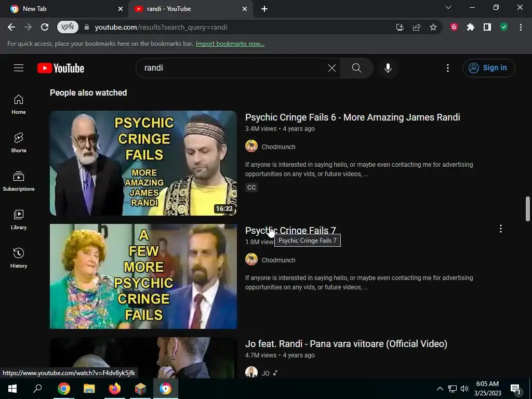Start voice search with microphone icon
The image size is (532, 399).
pyautogui.click(x=388, y=68)
